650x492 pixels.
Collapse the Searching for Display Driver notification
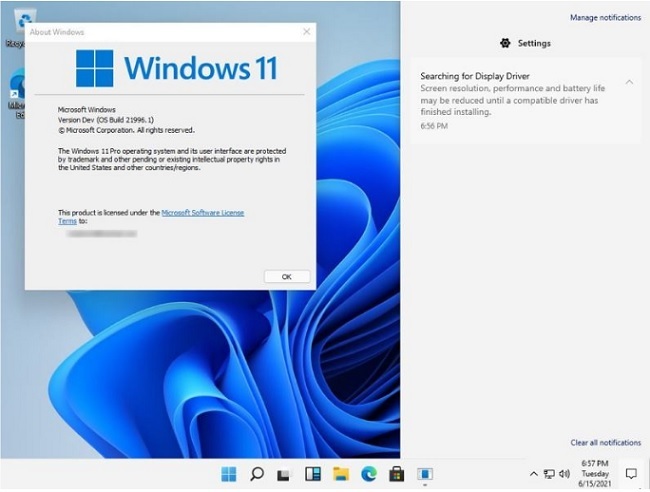coord(629,82)
